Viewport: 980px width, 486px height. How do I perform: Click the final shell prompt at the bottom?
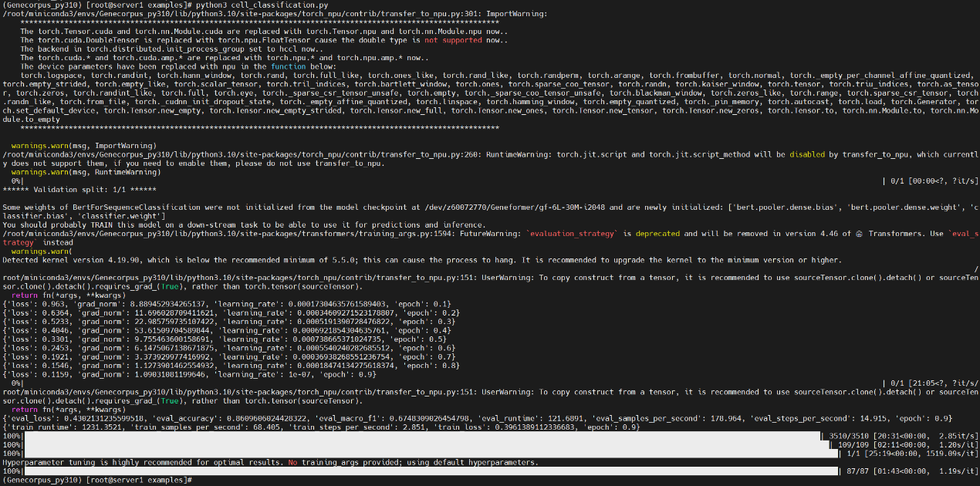pos(97,480)
